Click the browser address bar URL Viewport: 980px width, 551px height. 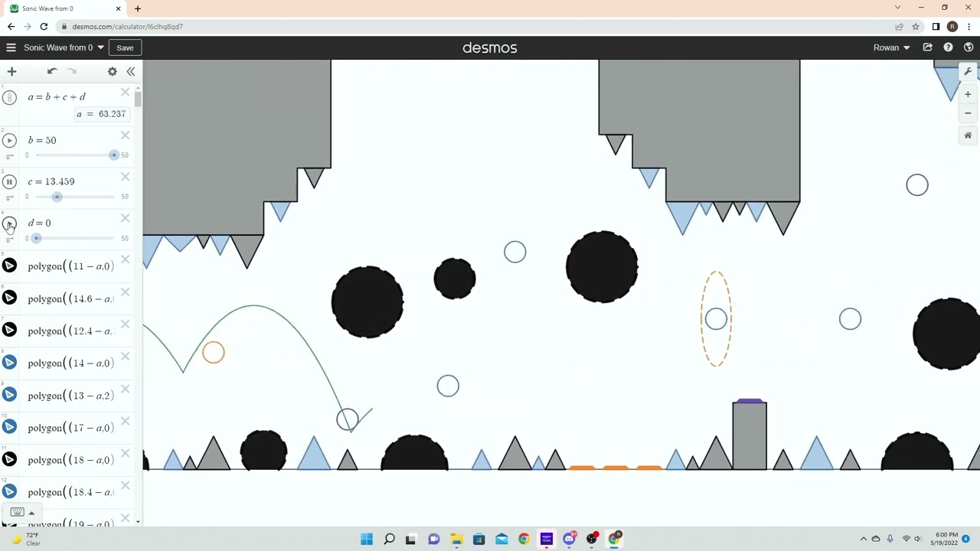click(x=127, y=27)
